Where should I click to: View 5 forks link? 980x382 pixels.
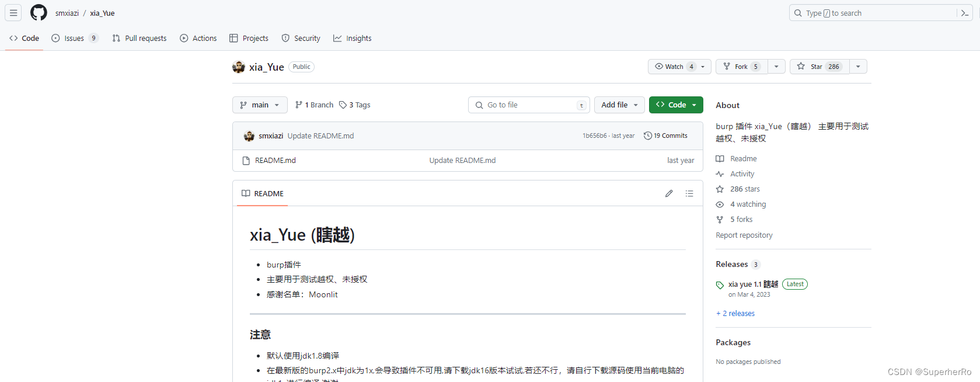(735, 220)
